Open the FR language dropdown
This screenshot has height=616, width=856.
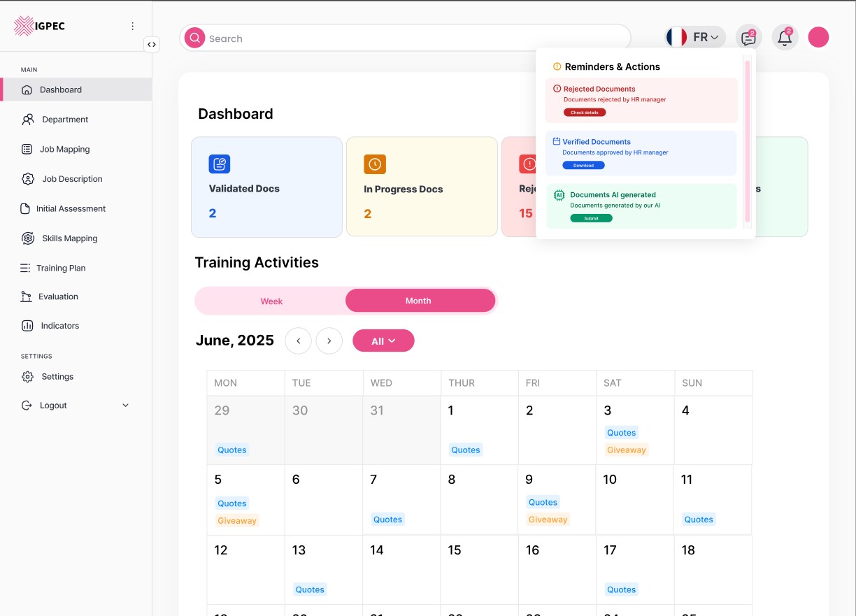coord(695,38)
